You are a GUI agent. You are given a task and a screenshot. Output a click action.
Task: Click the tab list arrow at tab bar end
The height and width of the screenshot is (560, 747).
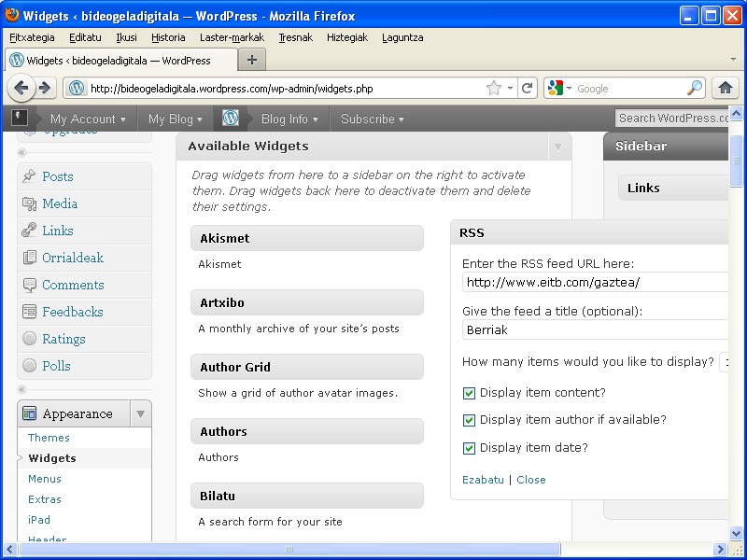tap(733, 60)
